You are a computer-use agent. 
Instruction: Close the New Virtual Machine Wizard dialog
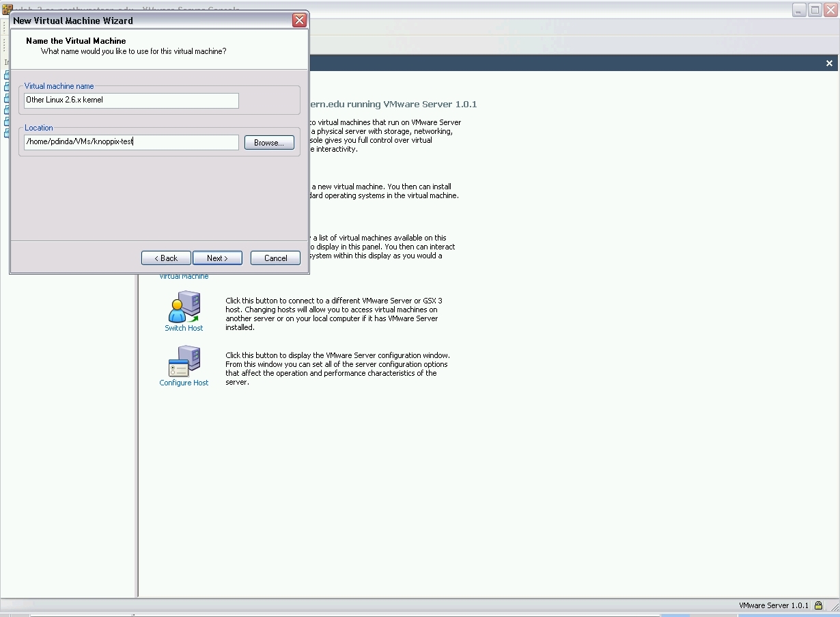click(299, 20)
